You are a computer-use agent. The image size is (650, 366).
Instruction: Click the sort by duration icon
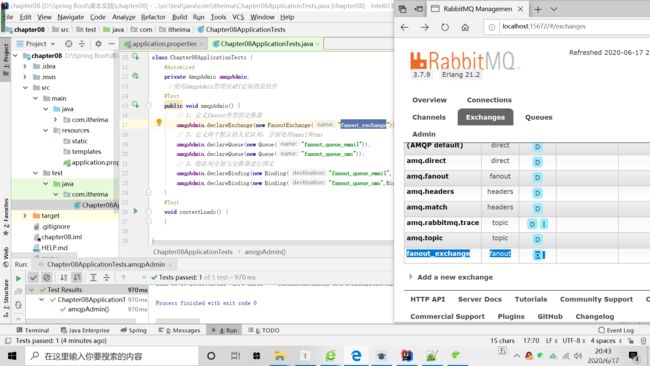point(77,278)
